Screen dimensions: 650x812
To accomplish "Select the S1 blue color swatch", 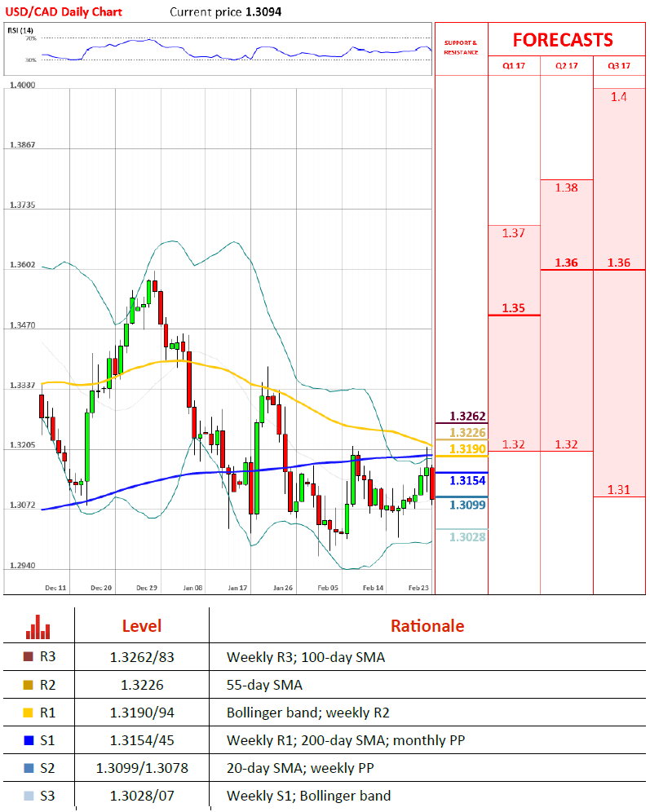I will (29, 740).
